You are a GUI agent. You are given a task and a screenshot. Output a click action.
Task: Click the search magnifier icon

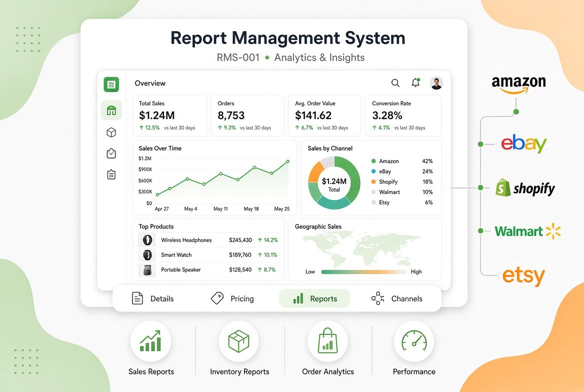coord(395,82)
